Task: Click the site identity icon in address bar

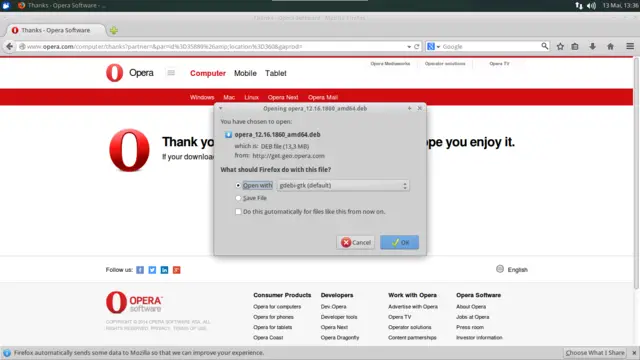Action: tap(22, 47)
